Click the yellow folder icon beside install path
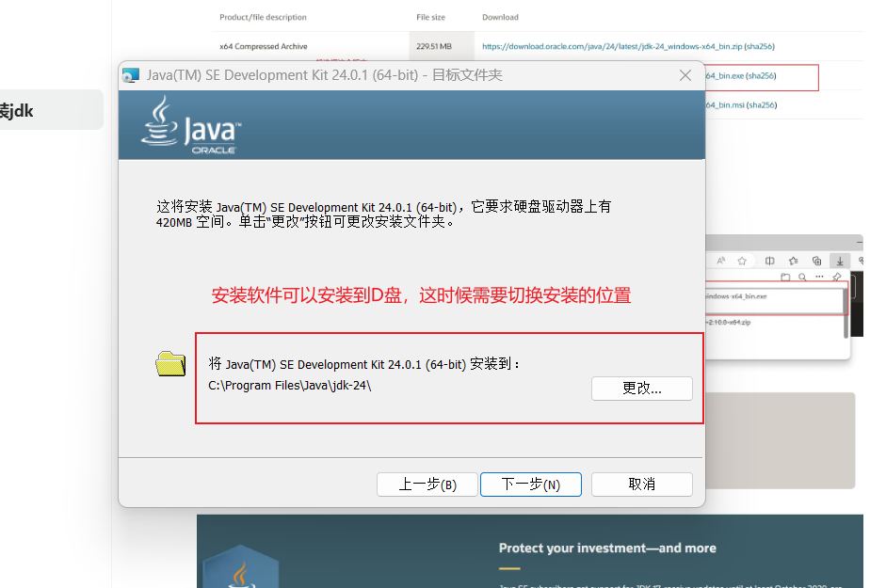Screen dimensions: 870x588 tap(169, 365)
